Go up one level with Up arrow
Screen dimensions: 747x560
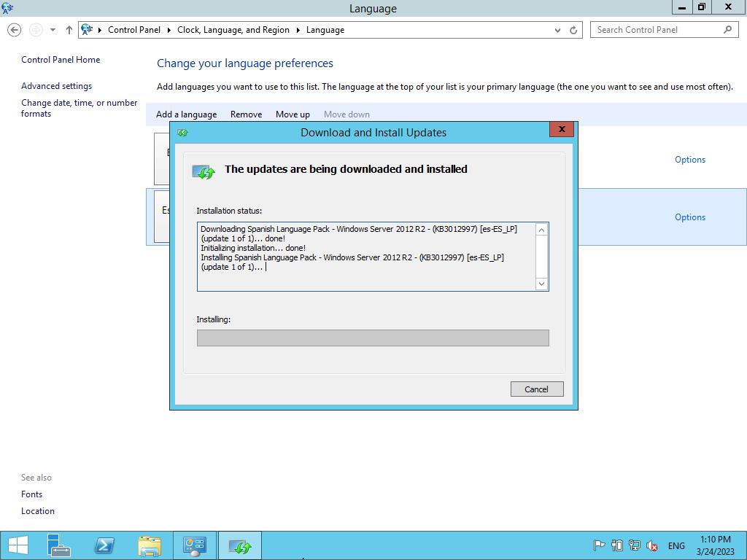[x=69, y=30]
